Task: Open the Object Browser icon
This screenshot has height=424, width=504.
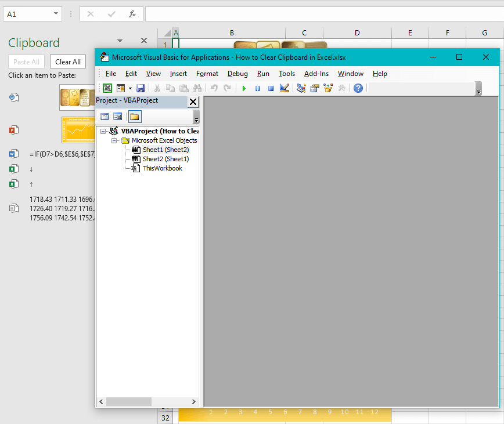Action: pyautogui.click(x=329, y=88)
